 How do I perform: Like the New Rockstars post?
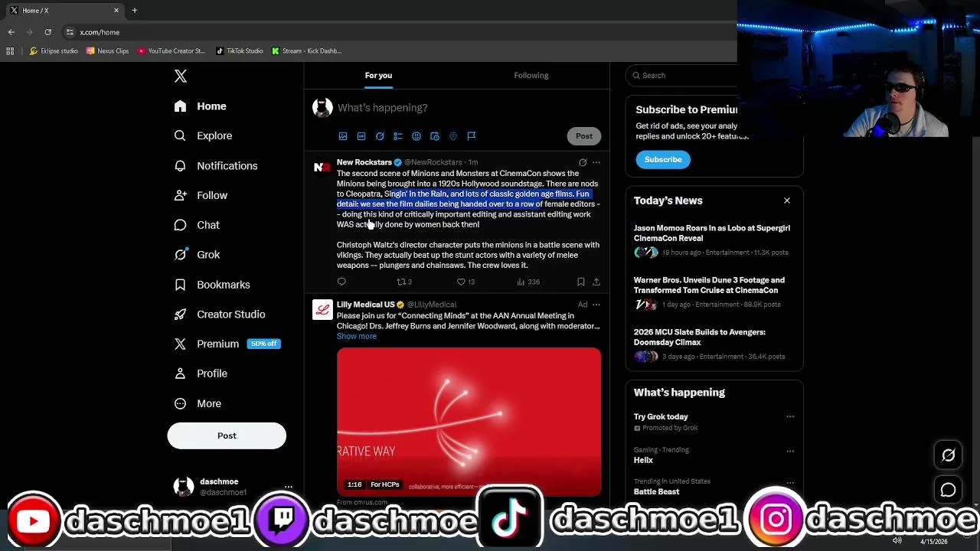tap(465, 282)
